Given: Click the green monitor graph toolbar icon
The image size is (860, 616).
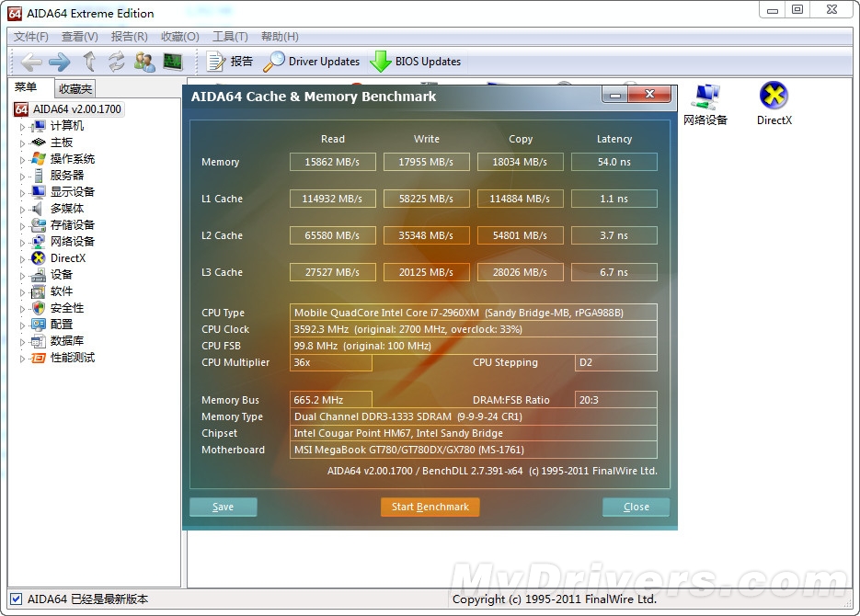Looking at the screenshot, I should click(x=173, y=62).
